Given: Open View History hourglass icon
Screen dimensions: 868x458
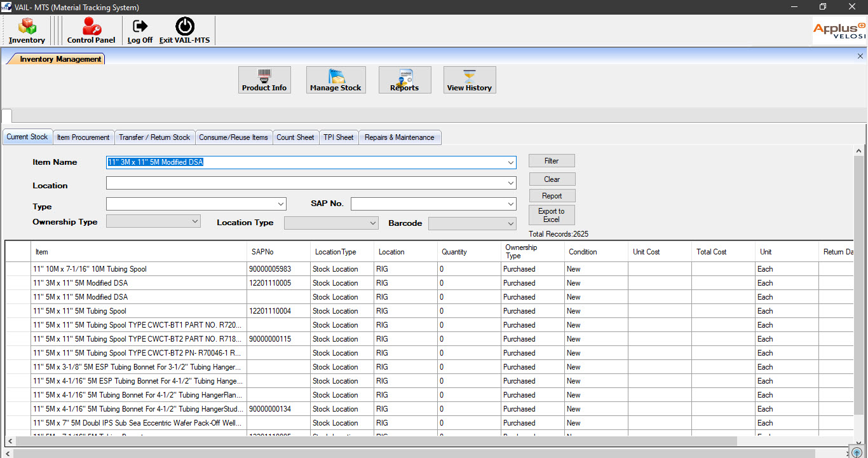Looking at the screenshot, I should [470, 80].
